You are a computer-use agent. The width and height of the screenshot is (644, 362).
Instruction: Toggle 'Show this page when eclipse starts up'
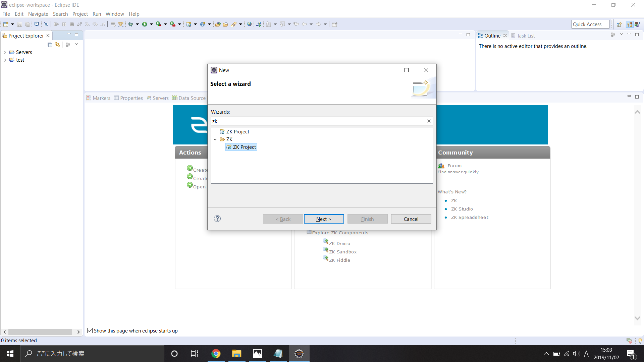point(90,330)
